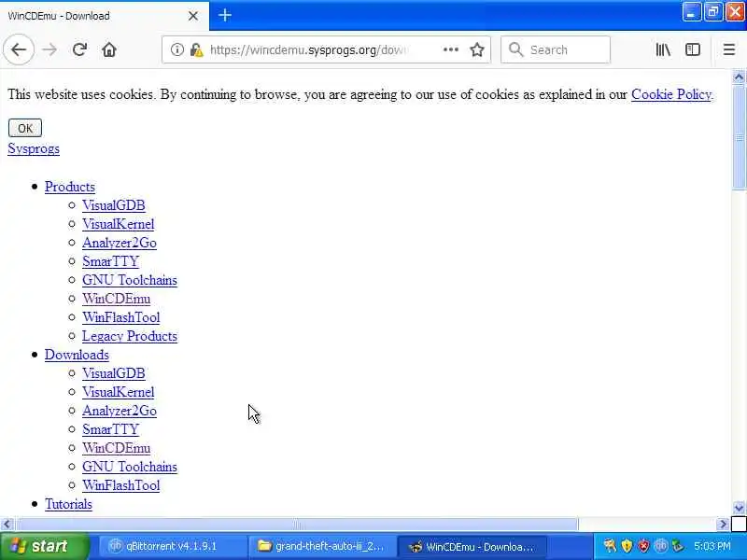This screenshot has height=560, width=747.
Task: Open Analyzer2Go under Downloads
Action: [120, 411]
